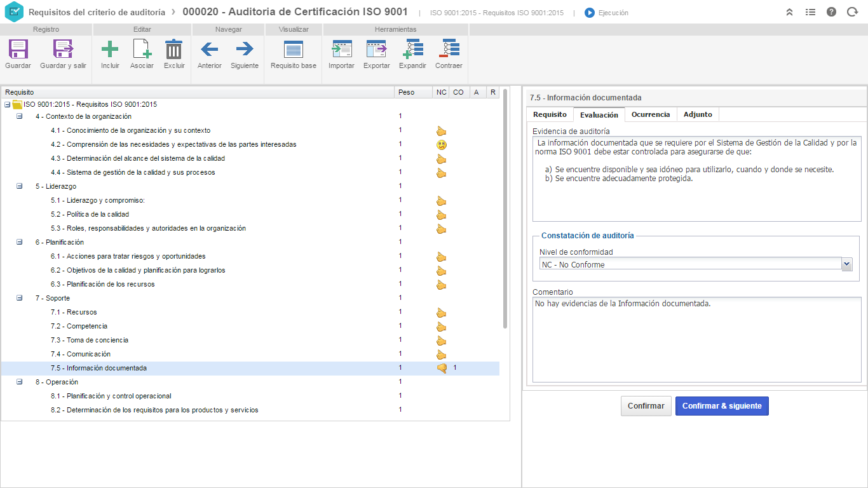
Task: Open the Nivel de conformidad dropdown
Action: [x=846, y=262]
